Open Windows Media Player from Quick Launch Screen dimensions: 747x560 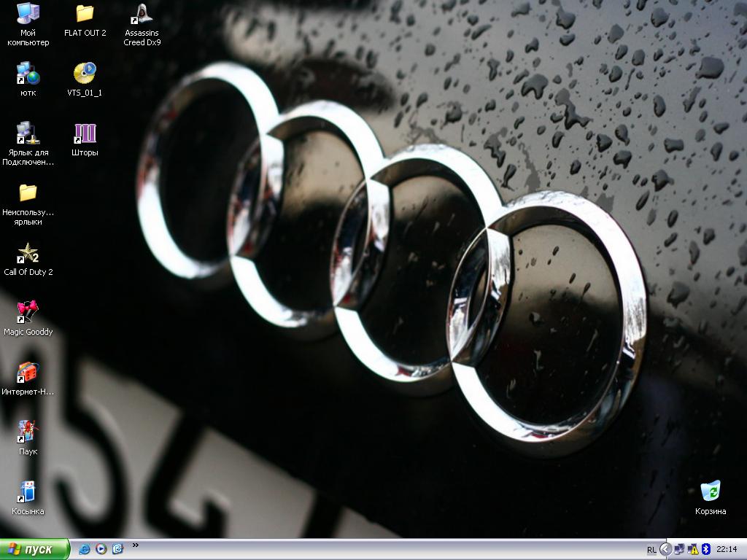(x=101, y=549)
